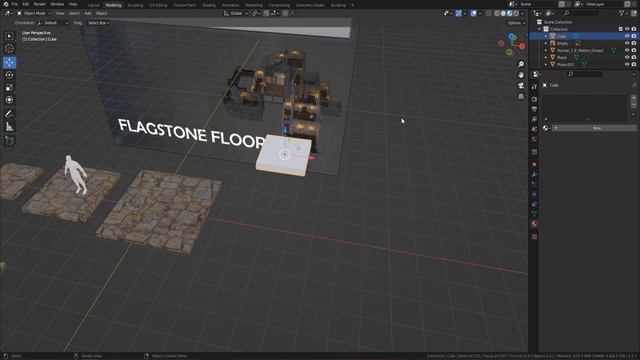Image resolution: width=640 pixels, height=360 pixels.
Task: Select Material Preview shading sphere
Action: (x=509, y=13)
